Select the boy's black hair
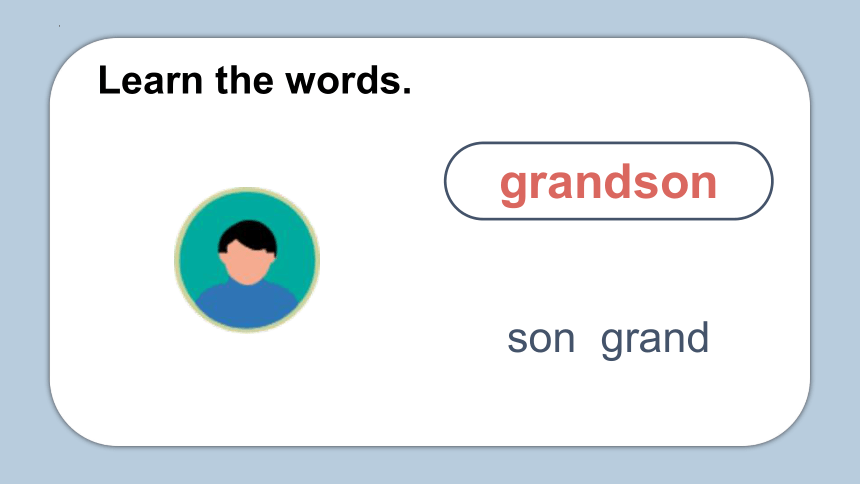The width and height of the screenshot is (860, 484). click(247, 236)
